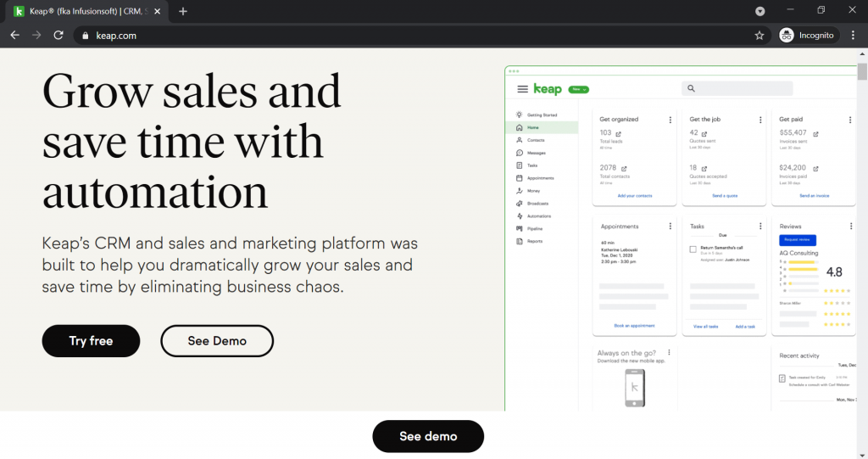Click the Try free button
868x459 pixels.
[91, 341]
